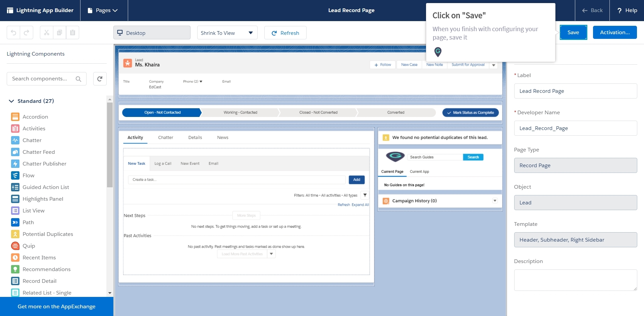The image size is (644, 316).
Task: Click the Lead star icon beside Ms. Khaira
Action: [127, 63]
